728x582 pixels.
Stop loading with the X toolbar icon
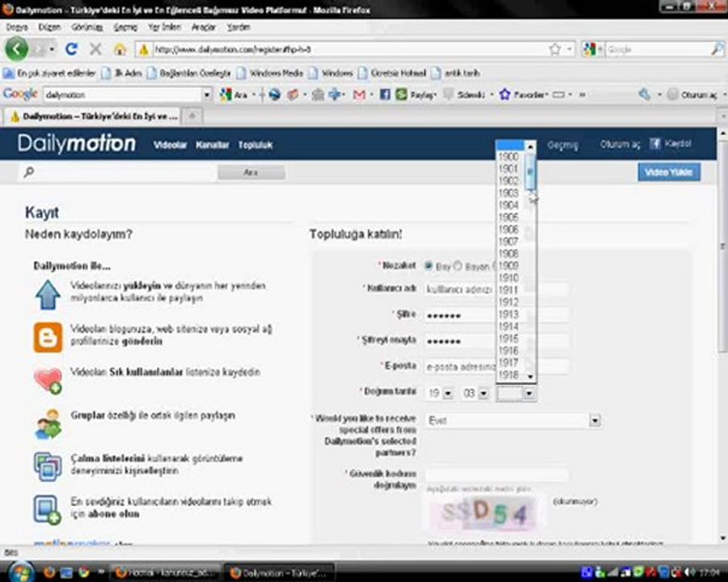coord(95,48)
